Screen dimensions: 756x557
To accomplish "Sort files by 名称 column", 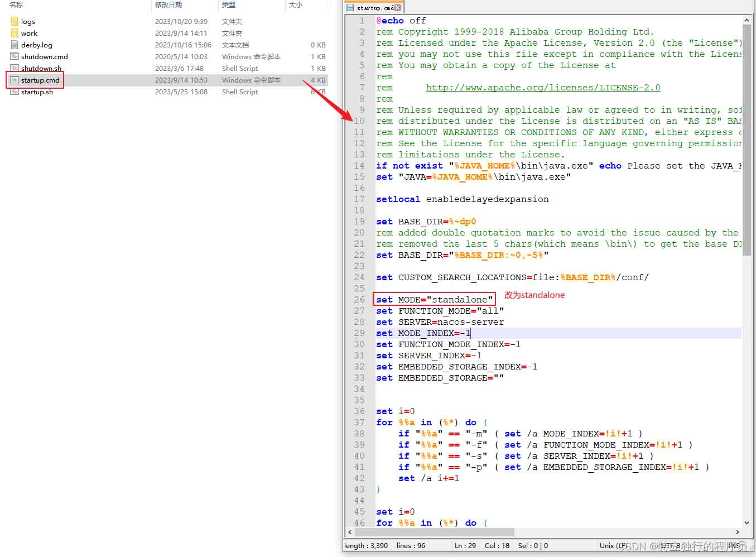I will [16, 4].
